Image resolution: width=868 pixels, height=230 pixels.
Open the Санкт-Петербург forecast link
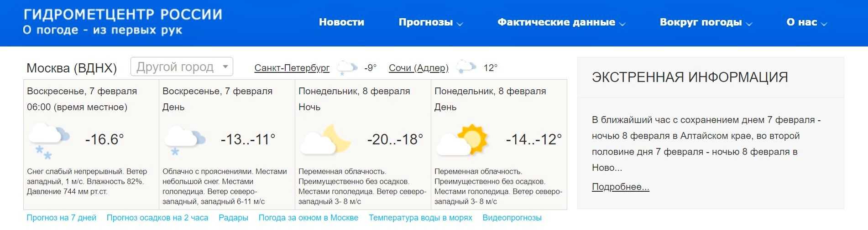click(292, 68)
